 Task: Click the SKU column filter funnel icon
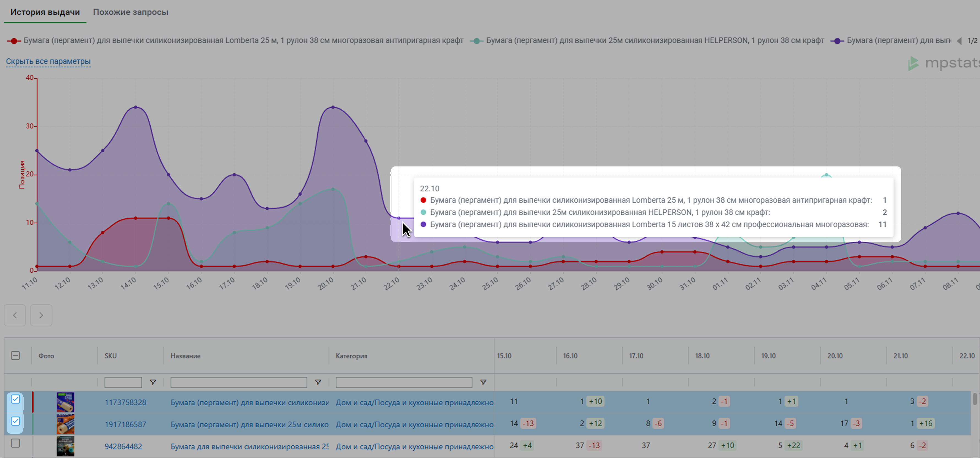[x=153, y=382]
